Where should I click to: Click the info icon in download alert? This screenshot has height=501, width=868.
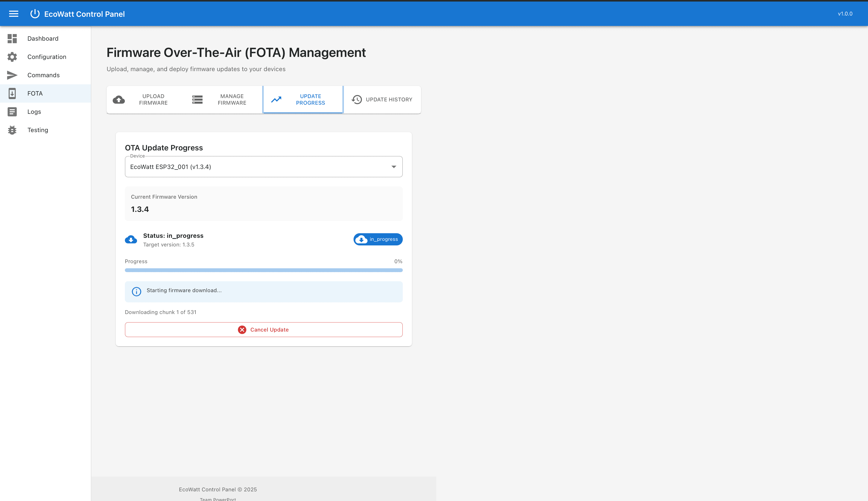point(137,291)
